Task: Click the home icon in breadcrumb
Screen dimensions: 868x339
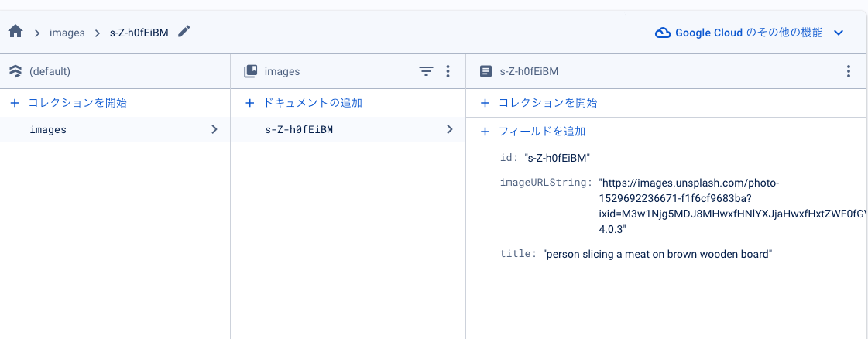Action: tap(15, 32)
